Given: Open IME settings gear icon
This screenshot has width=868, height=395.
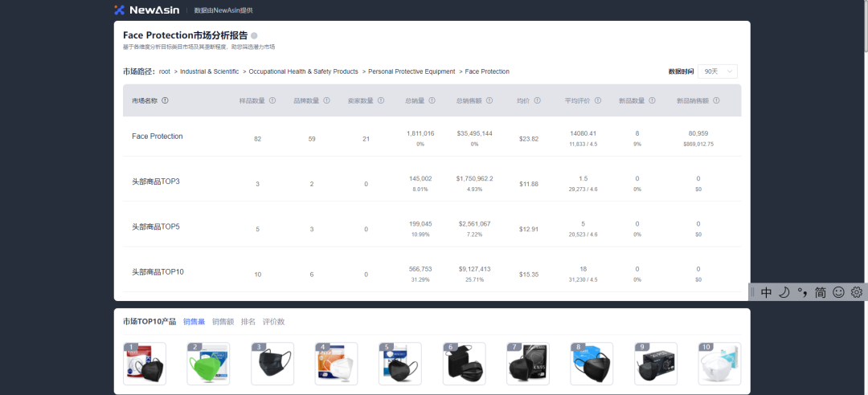Looking at the screenshot, I should click(857, 292).
